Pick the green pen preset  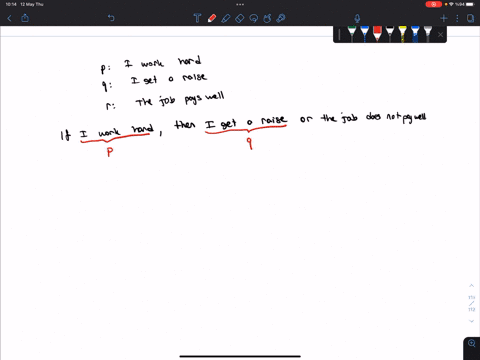pyautogui.click(x=352, y=34)
